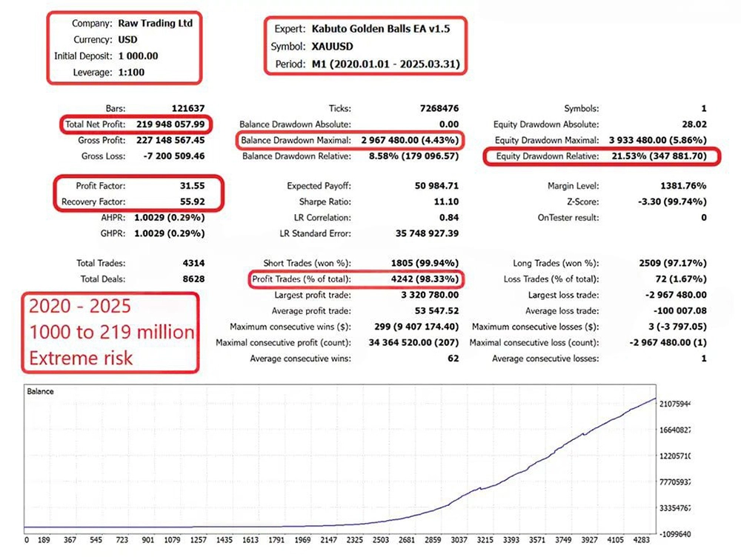Click the Balance label on the chart

click(x=39, y=390)
